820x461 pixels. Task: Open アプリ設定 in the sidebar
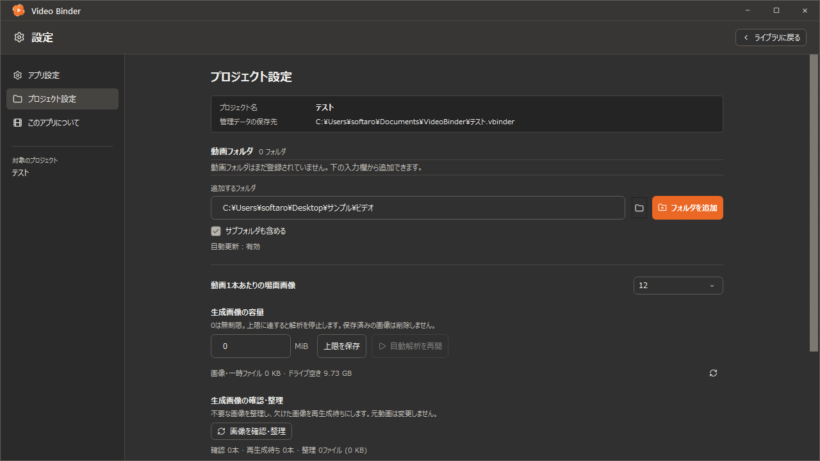tap(62, 75)
